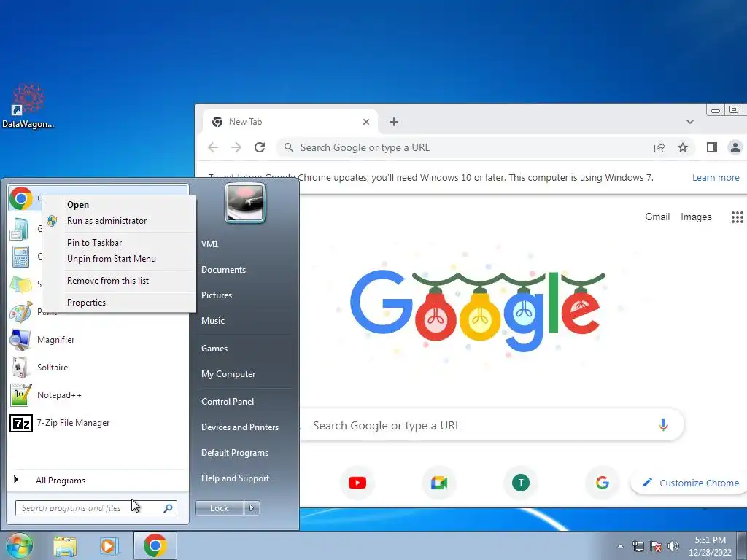Click the Google holiday doodle
Screen dimensions: 747x560
pyautogui.click(x=477, y=309)
